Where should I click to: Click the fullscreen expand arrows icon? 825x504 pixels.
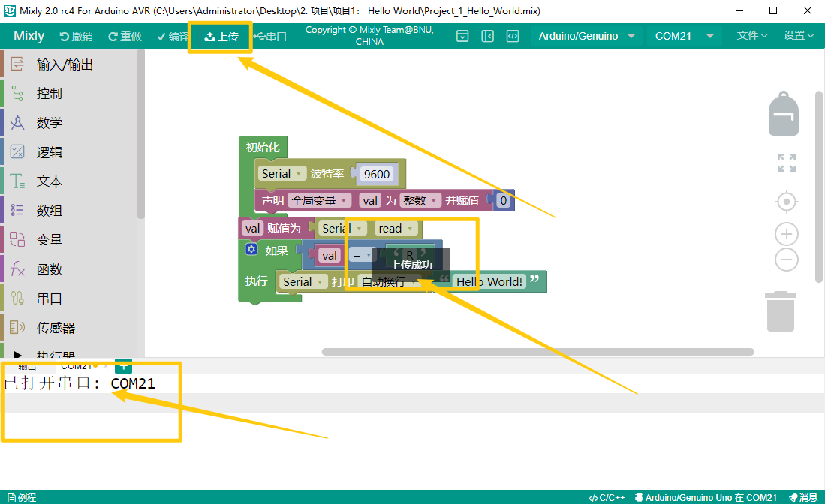[787, 163]
